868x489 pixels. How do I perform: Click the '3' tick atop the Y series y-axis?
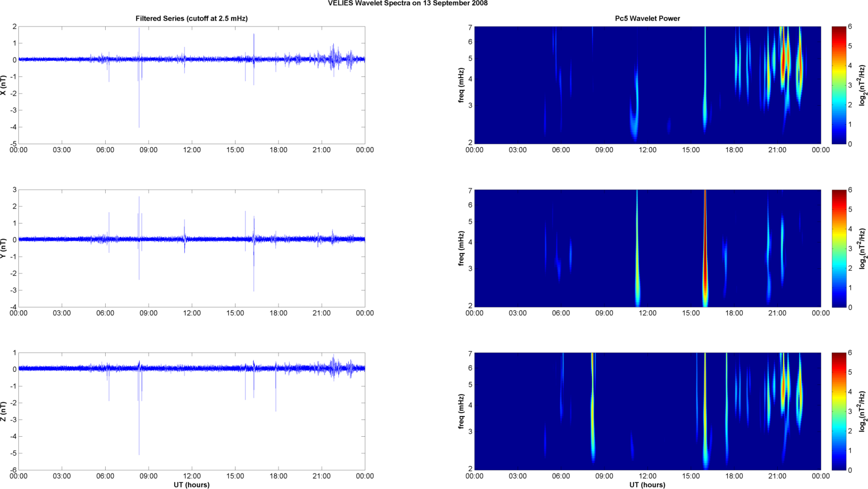click(14, 190)
